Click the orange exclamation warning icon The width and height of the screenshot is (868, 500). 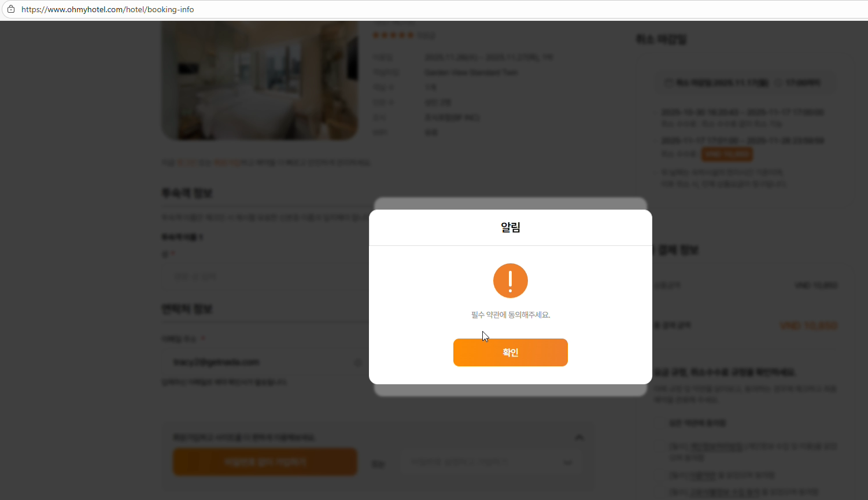[x=510, y=281]
